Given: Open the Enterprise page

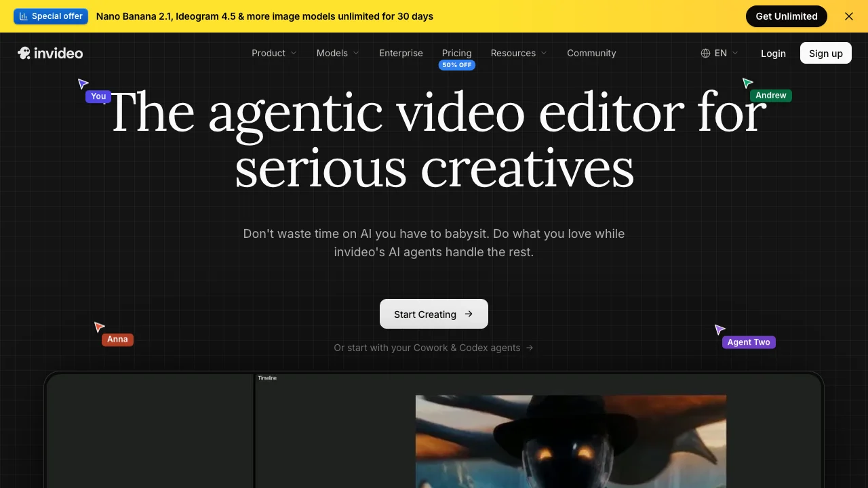Looking at the screenshot, I should [x=401, y=53].
